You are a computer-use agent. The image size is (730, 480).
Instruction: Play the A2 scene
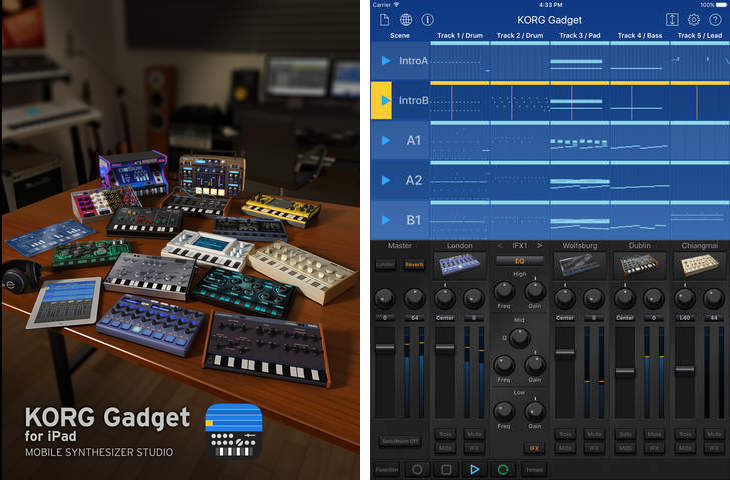pyautogui.click(x=385, y=180)
